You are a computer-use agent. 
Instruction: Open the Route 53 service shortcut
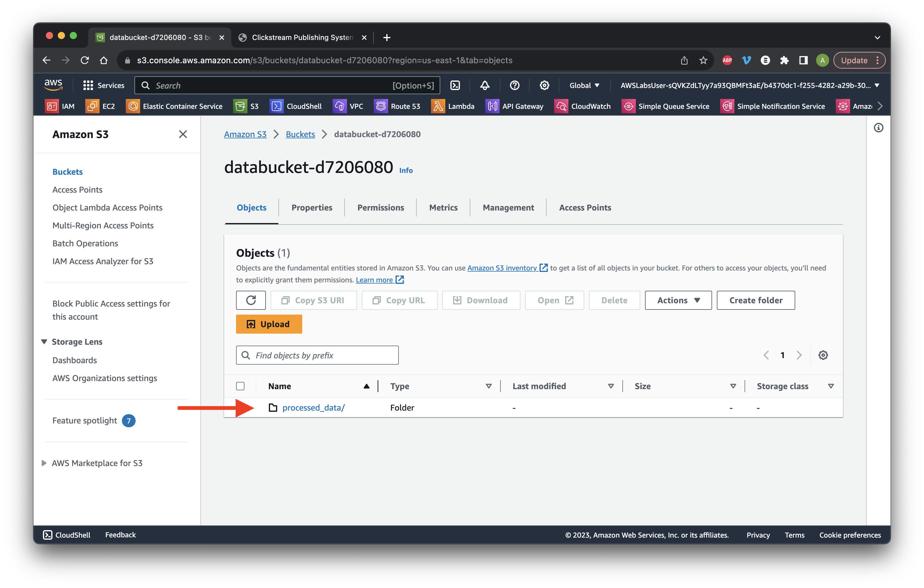click(397, 106)
